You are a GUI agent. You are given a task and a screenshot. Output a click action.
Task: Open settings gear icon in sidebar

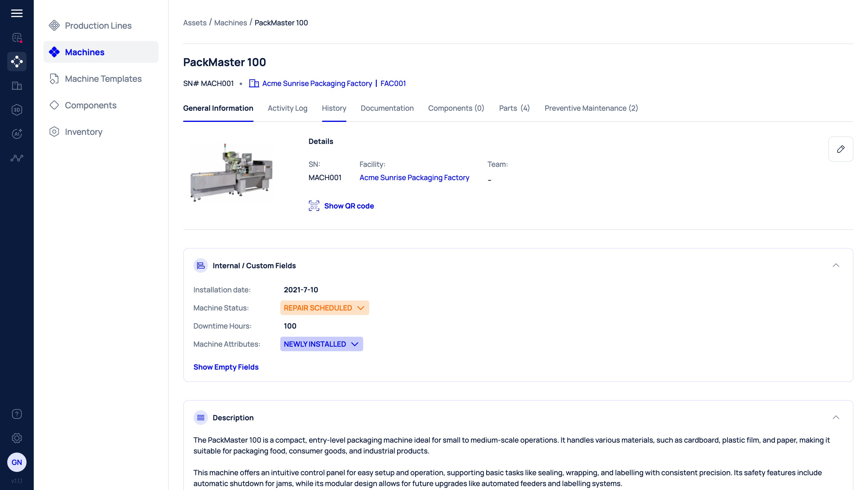point(17,438)
